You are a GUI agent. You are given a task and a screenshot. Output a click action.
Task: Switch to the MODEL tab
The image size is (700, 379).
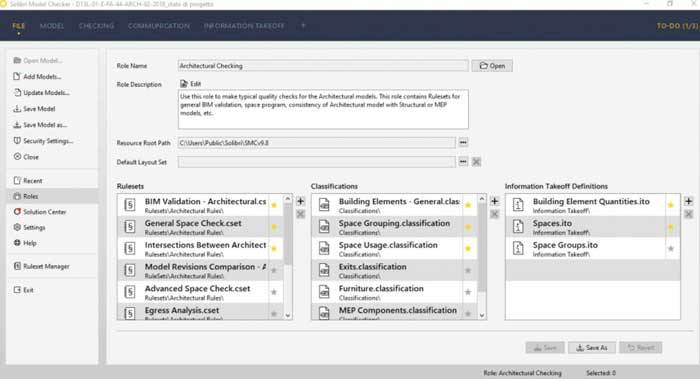point(52,26)
